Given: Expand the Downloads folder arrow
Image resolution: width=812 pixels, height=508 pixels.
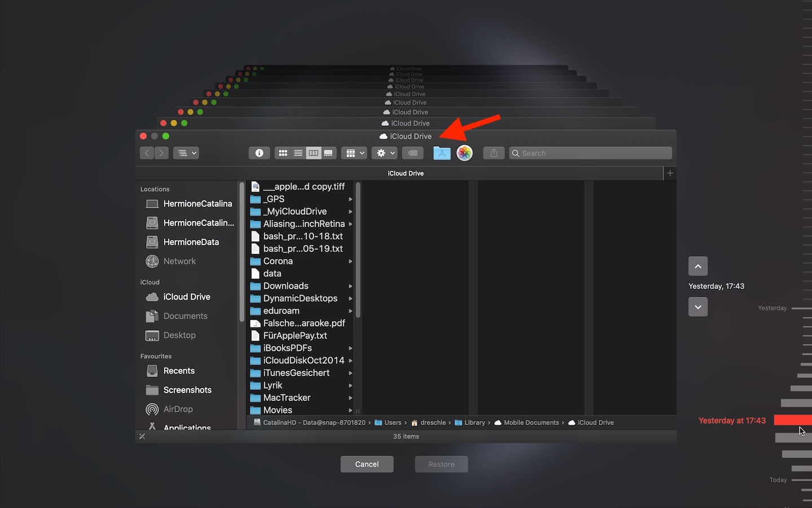Looking at the screenshot, I should click(x=350, y=286).
